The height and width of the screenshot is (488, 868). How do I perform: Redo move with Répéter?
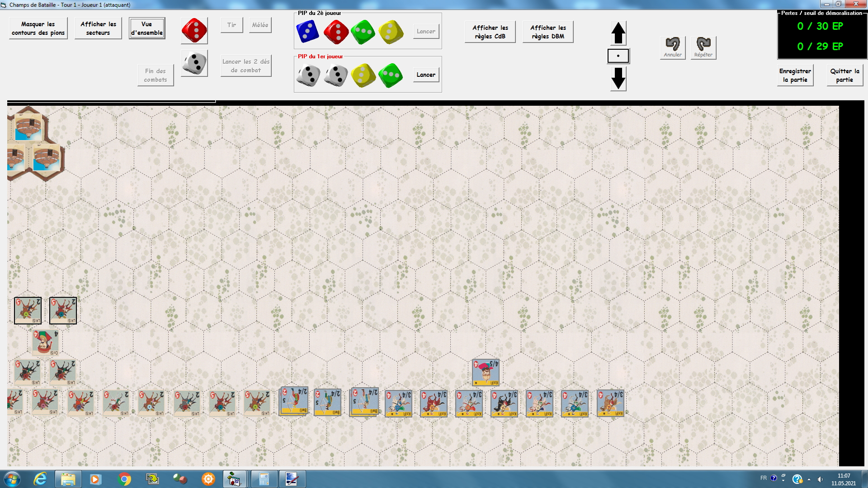(703, 47)
